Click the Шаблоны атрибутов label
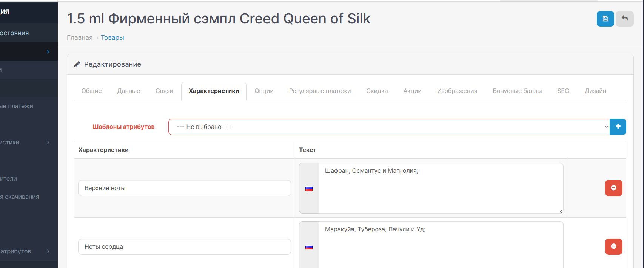644x268 pixels. coord(123,127)
